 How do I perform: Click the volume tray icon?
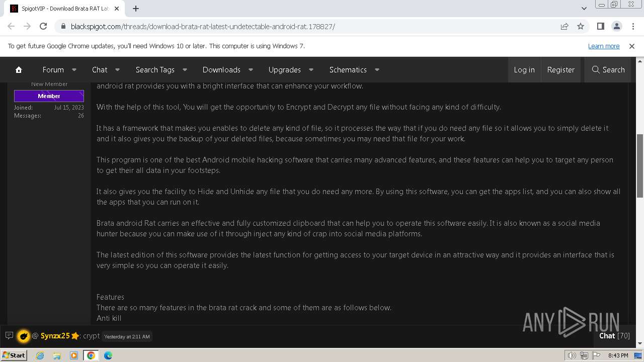[x=572, y=355]
